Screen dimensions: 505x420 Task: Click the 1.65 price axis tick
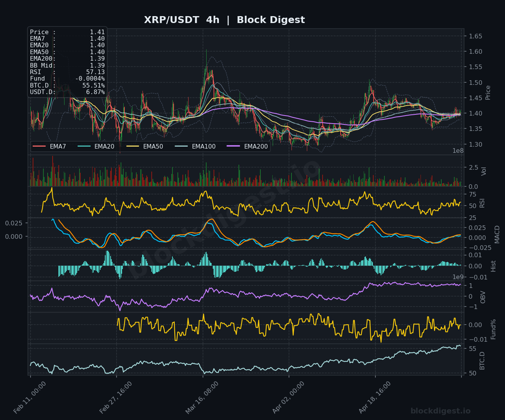click(475, 36)
